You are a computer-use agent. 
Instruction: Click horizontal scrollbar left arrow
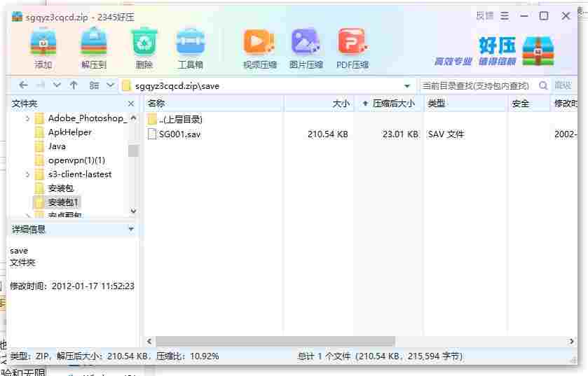click(x=149, y=341)
